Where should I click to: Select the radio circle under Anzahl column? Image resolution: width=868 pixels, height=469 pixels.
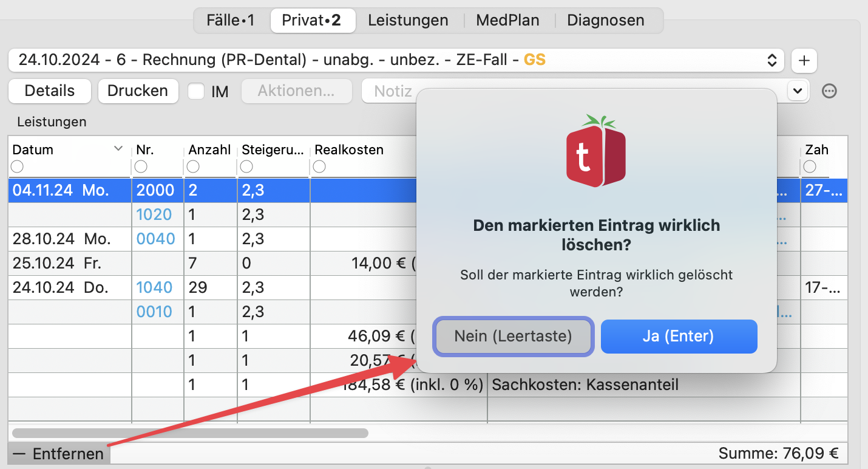tap(193, 166)
